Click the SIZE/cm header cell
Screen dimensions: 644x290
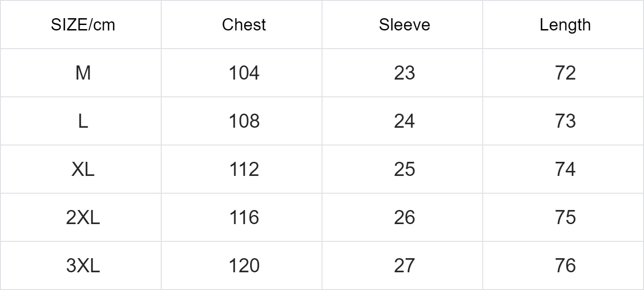[83, 25]
